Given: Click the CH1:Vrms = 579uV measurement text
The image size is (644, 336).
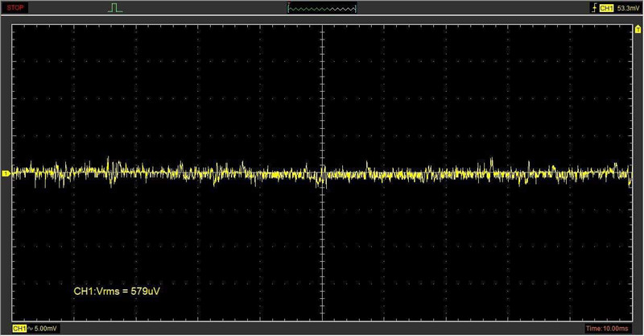Looking at the screenshot, I should tap(117, 291).
